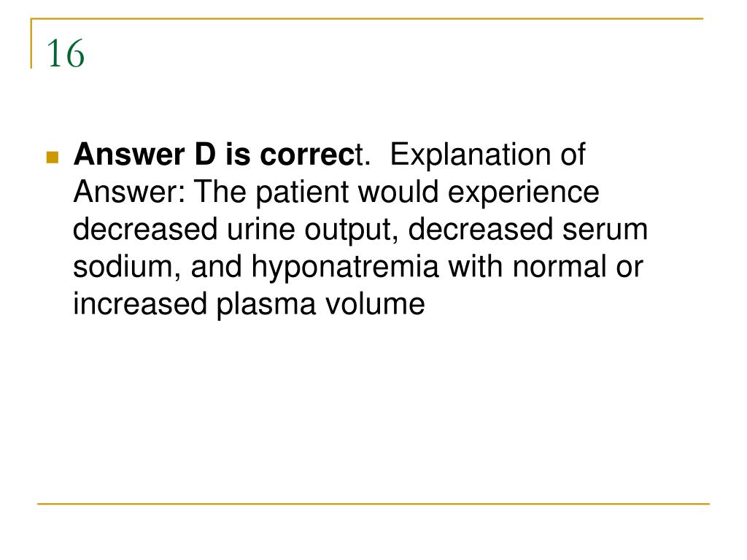The image size is (747, 560).
Task: Click the phrase 'increased plasma volume'
Action: (249, 304)
